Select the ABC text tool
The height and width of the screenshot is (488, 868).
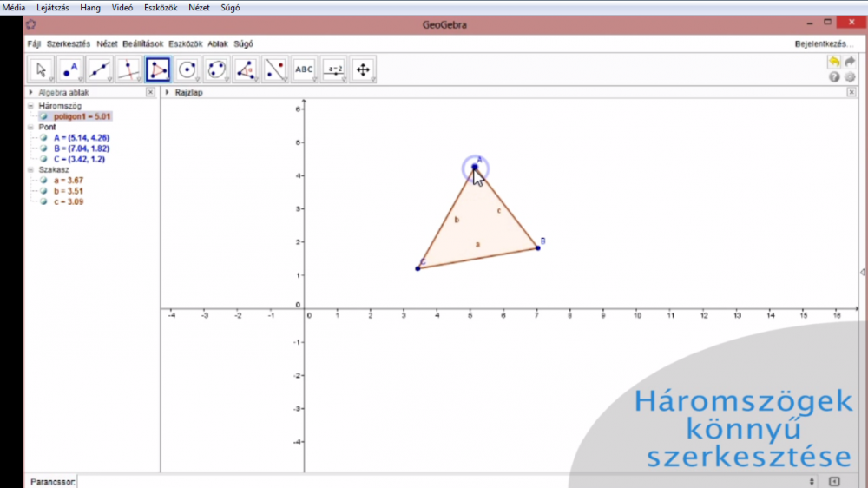[304, 69]
